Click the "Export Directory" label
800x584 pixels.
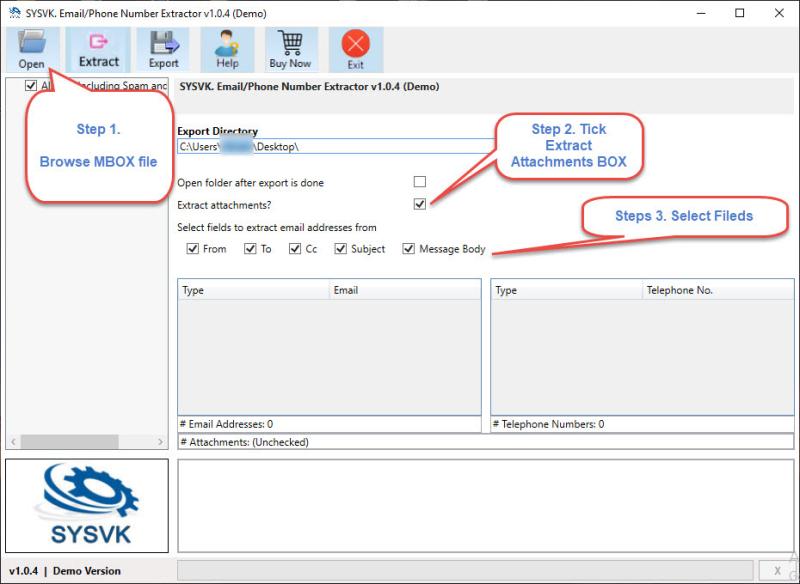click(x=217, y=131)
